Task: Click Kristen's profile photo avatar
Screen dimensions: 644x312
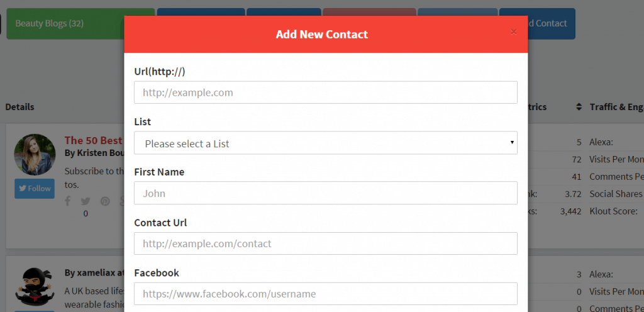Action: coord(35,154)
